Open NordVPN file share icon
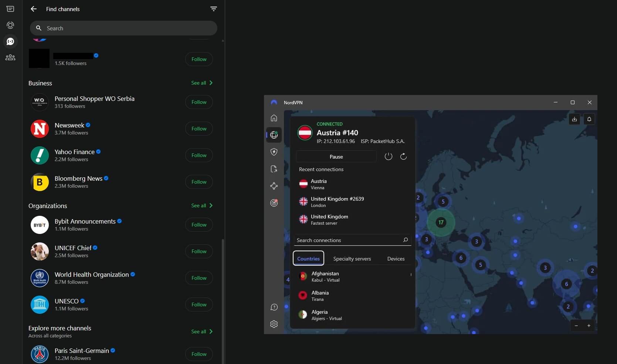 click(274, 169)
